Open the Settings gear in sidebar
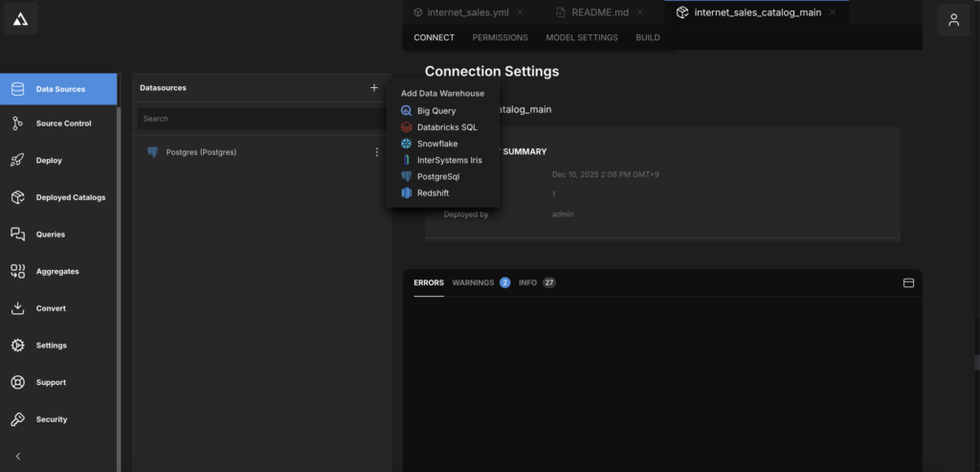 (x=17, y=346)
